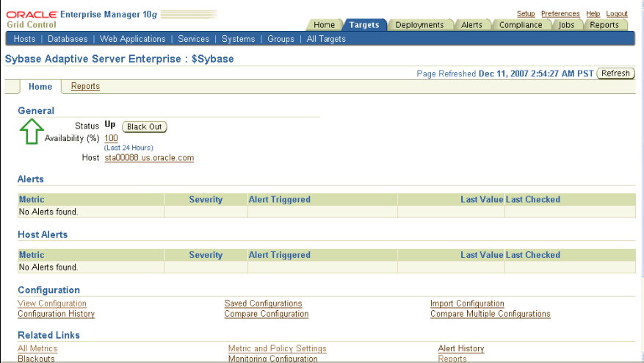Select All Targets in the subnavigation
Screen dimensions: 644x363
tap(326, 39)
